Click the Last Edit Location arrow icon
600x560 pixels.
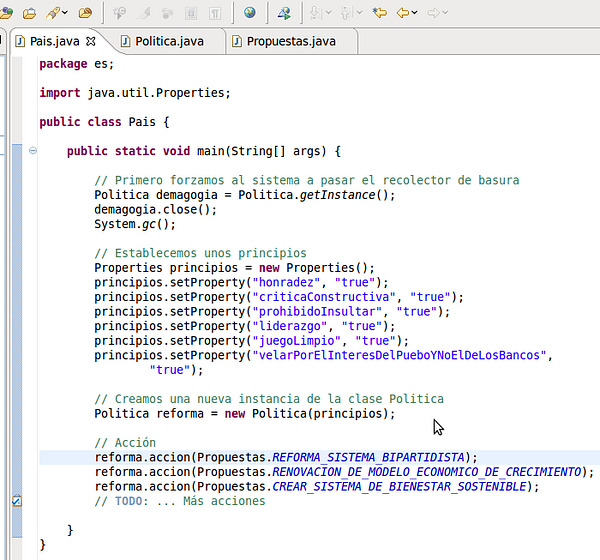point(379,13)
